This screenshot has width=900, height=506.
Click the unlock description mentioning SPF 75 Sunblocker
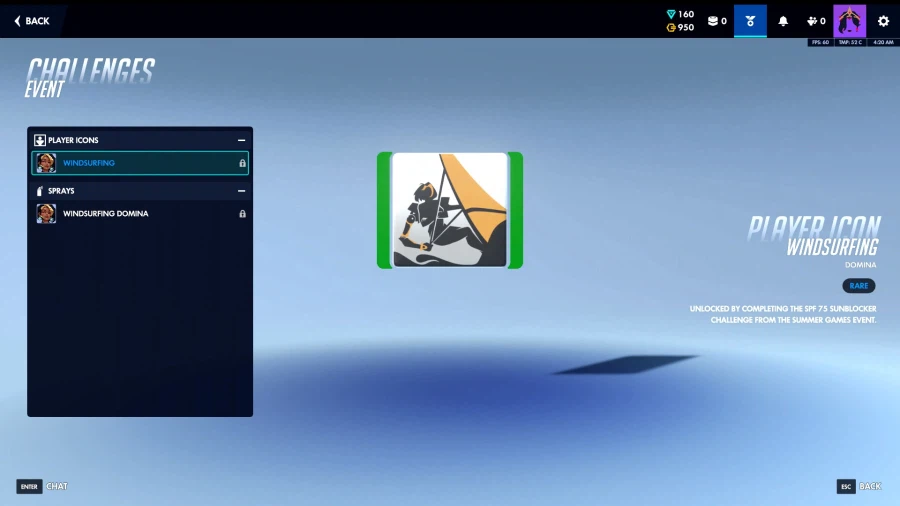(783, 314)
